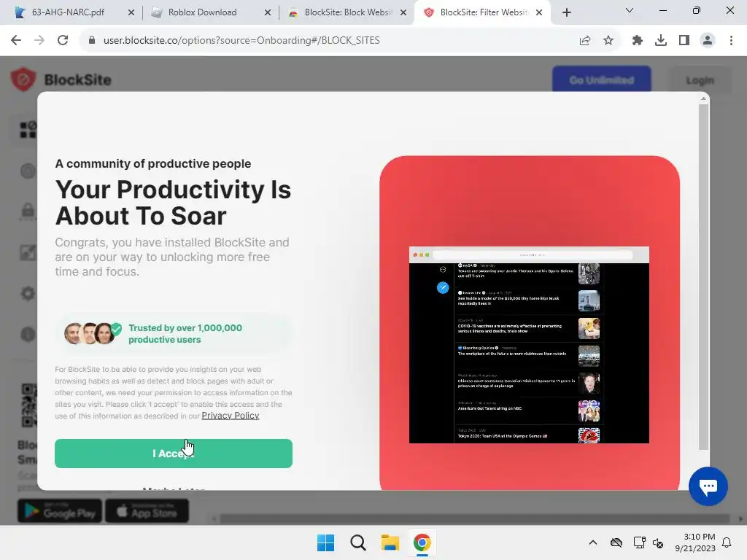Close the Roblox Download tab
Viewport: 747px width, 560px height.
(268, 12)
